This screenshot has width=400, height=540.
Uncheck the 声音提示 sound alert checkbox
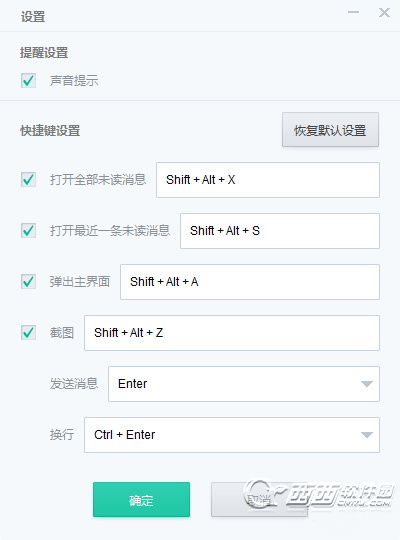pyautogui.click(x=28, y=81)
